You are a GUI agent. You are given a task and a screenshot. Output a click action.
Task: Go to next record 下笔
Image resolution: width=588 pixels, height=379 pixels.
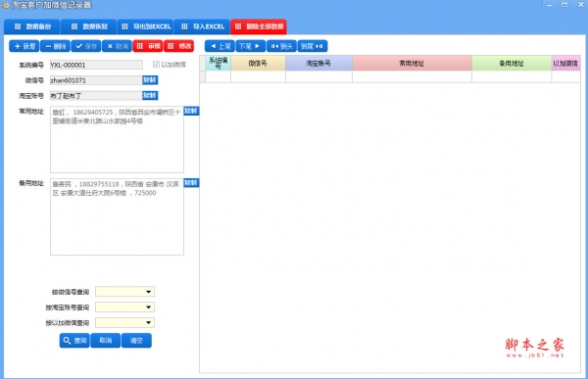coord(251,46)
